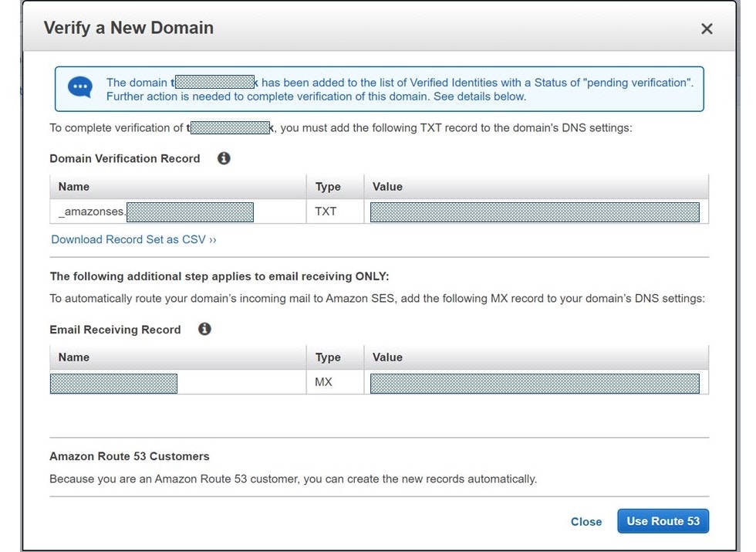Click Name header in Domain Verification table
756x552 pixels.
click(178, 187)
